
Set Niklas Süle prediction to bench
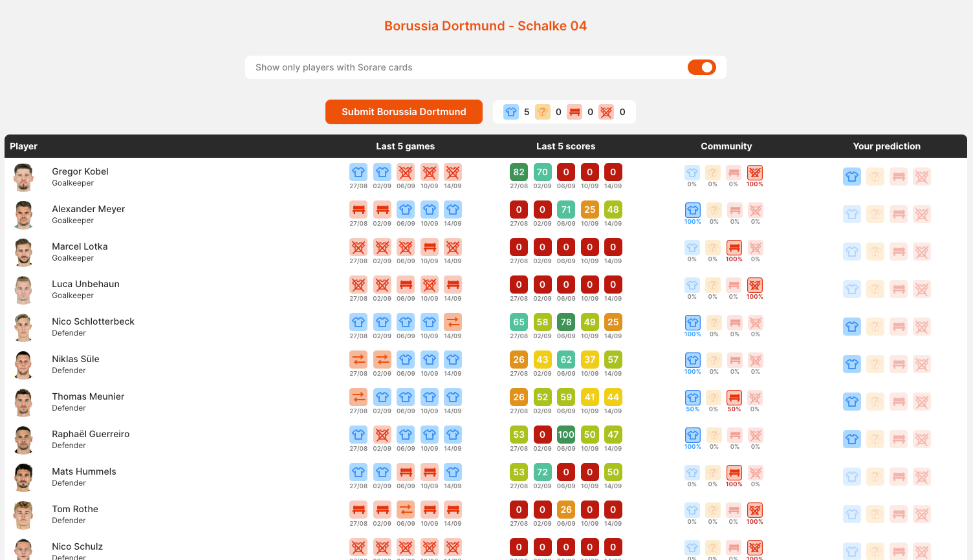899,364
